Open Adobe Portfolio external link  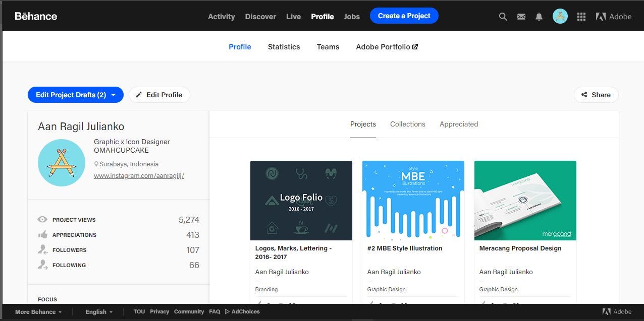coord(387,47)
